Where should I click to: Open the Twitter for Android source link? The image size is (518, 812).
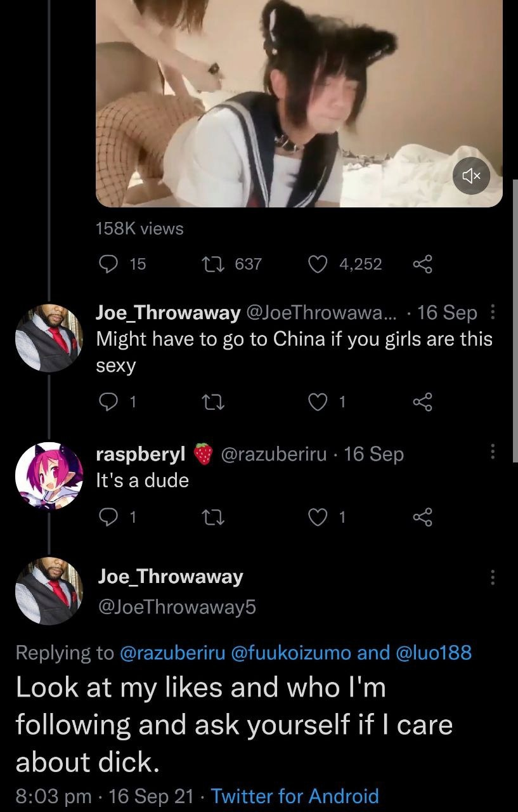(294, 796)
